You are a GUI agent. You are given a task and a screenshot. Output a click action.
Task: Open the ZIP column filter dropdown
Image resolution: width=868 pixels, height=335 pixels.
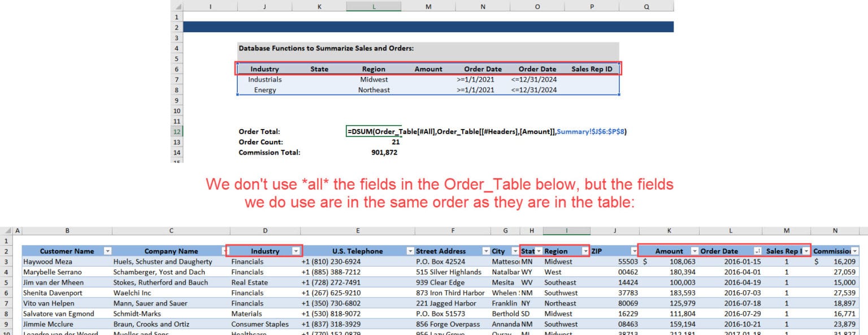point(634,251)
